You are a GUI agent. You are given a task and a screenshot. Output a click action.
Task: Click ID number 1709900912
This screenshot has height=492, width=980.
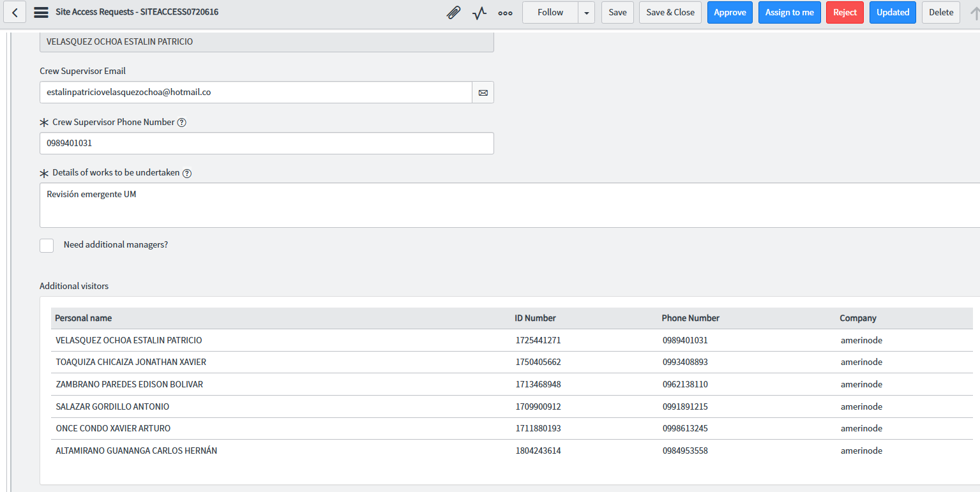tap(538, 407)
